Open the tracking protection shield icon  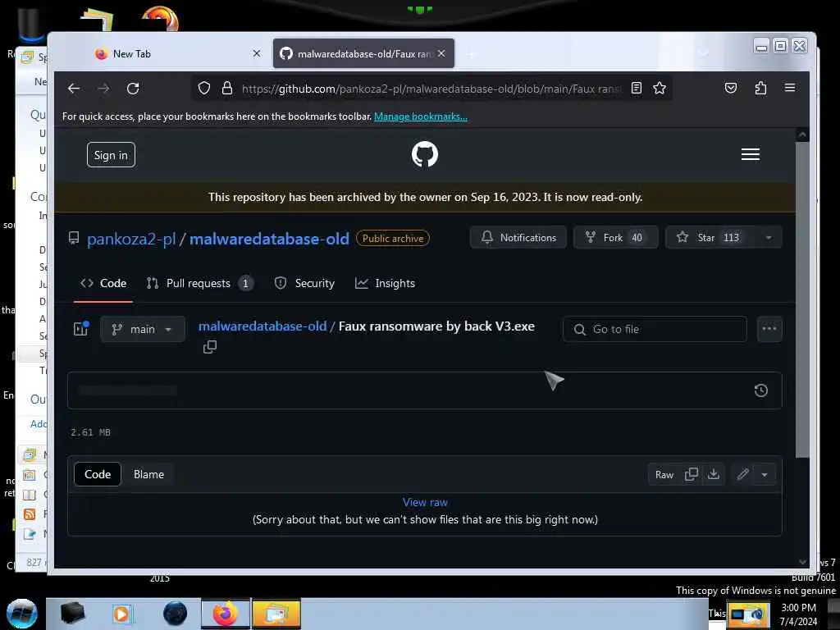click(204, 88)
